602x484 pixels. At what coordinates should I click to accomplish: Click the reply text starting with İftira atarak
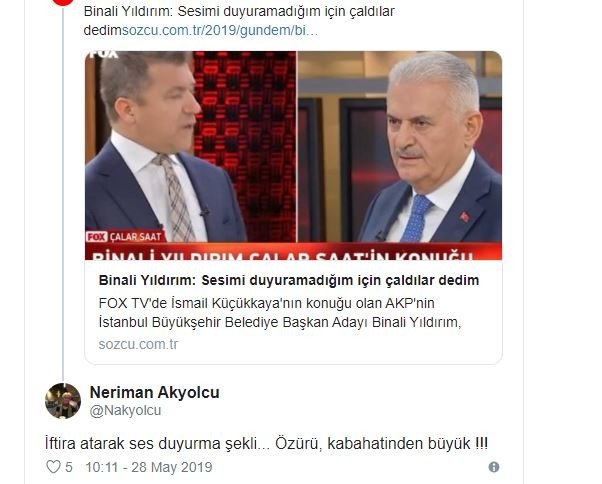pos(266,444)
